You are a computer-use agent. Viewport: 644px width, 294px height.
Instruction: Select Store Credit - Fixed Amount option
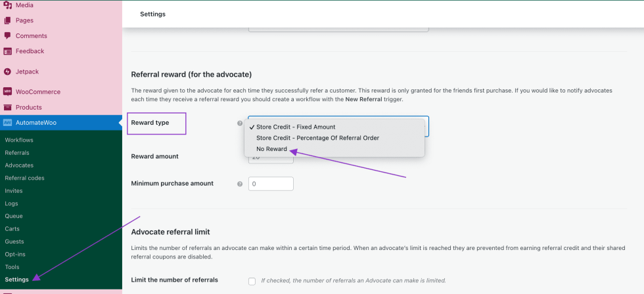point(296,127)
